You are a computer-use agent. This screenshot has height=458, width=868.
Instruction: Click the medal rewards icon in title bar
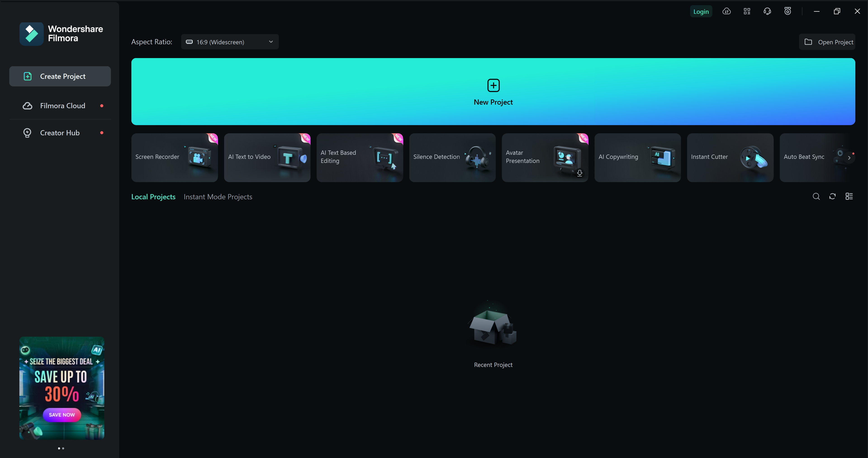[x=787, y=12]
